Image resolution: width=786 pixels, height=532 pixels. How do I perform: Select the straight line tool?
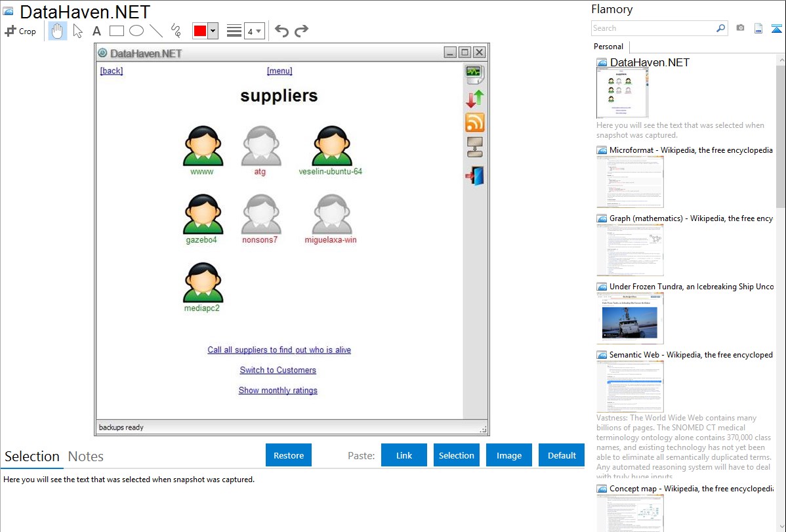(x=156, y=31)
